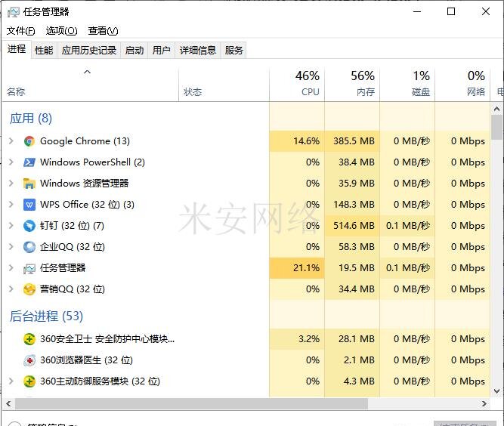Click the vertical scrollbar down arrow
This screenshot has height=426, width=504.
click(x=497, y=391)
